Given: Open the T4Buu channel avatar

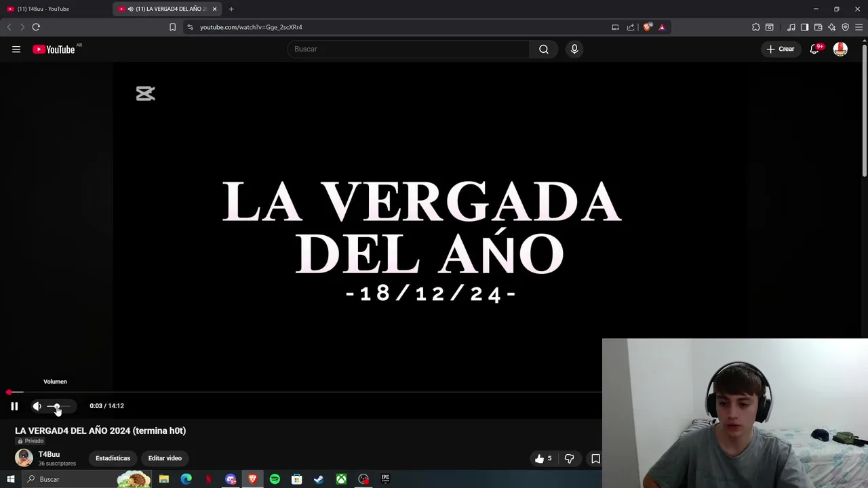Looking at the screenshot, I should pos(24,458).
